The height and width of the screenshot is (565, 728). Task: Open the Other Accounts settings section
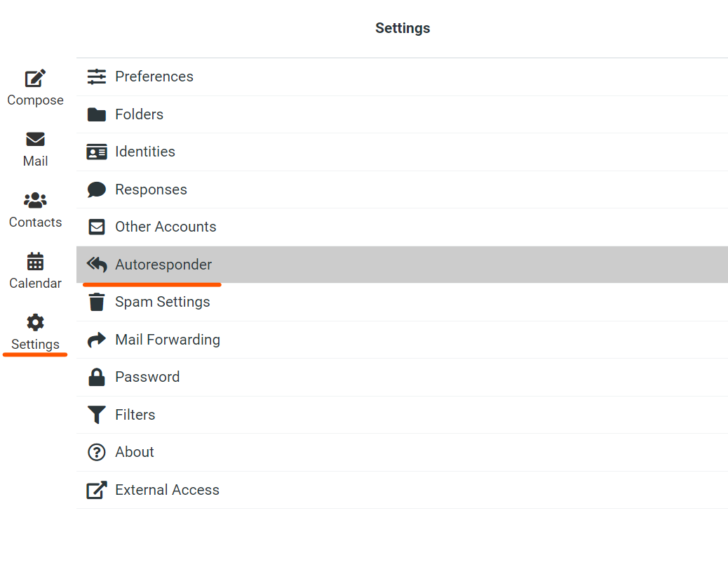(x=402, y=227)
